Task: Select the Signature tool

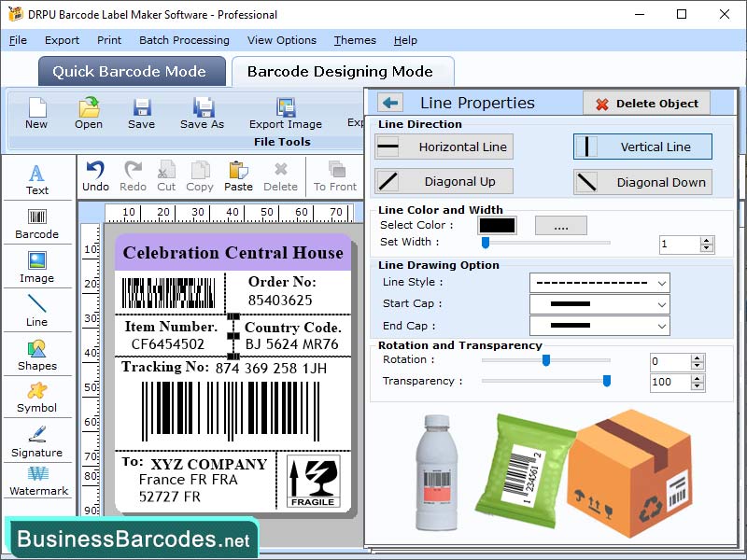Action: click(36, 442)
